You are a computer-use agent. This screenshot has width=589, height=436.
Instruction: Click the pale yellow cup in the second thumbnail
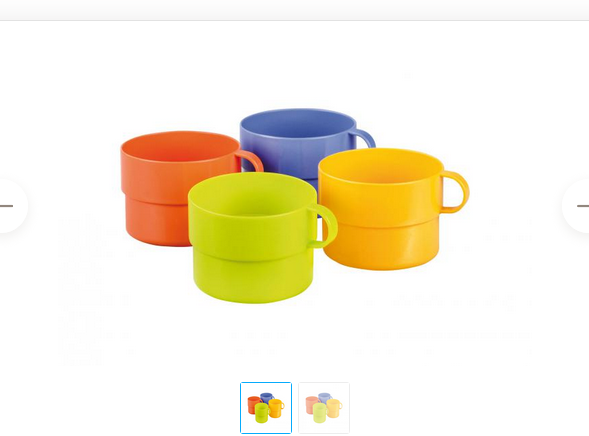pos(334,409)
